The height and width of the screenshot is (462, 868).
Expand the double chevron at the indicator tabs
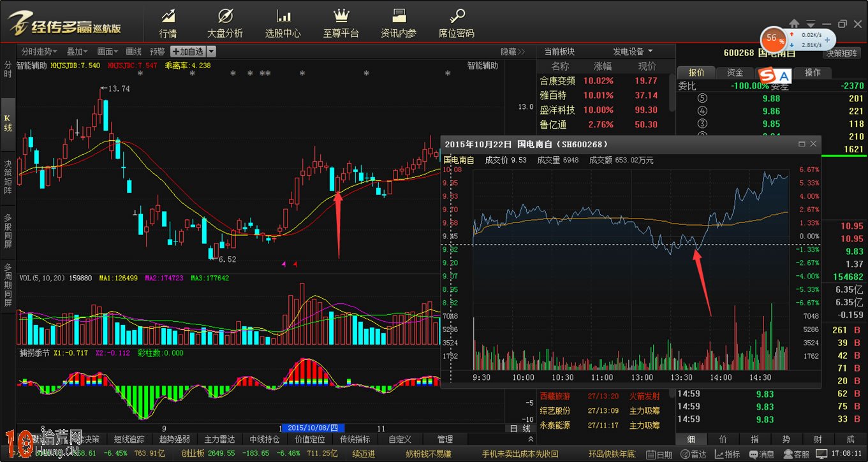(531, 440)
